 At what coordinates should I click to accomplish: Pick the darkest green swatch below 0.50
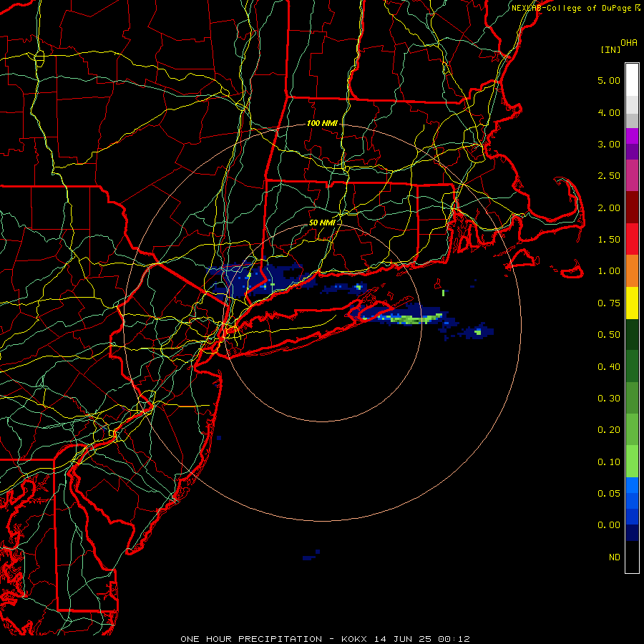coord(632,334)
